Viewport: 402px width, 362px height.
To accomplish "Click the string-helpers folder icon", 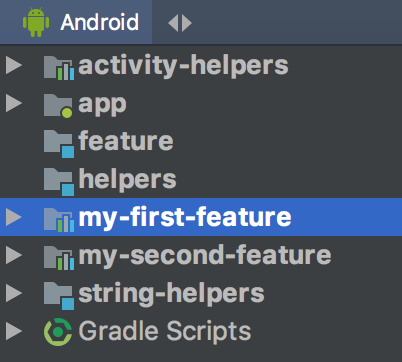I will coord(59,296).
